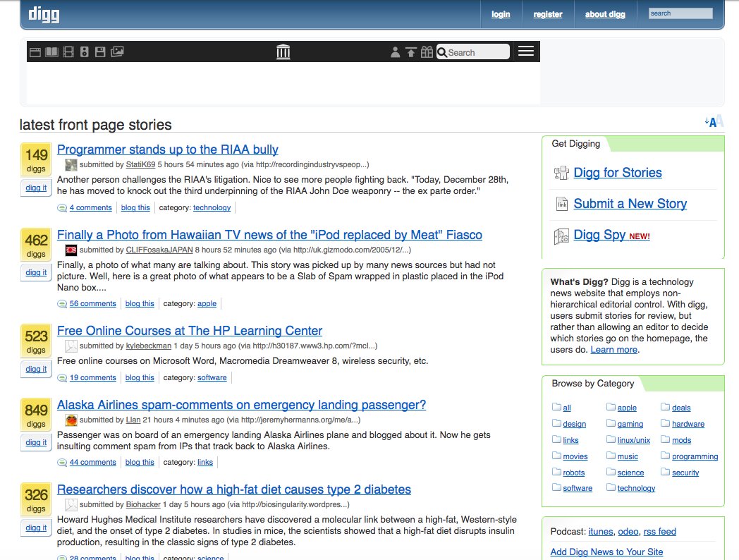The height and width of the screenshot is (560, 739).
Task: Click the Submit a New Story link icon
Action: click(562, 204)
